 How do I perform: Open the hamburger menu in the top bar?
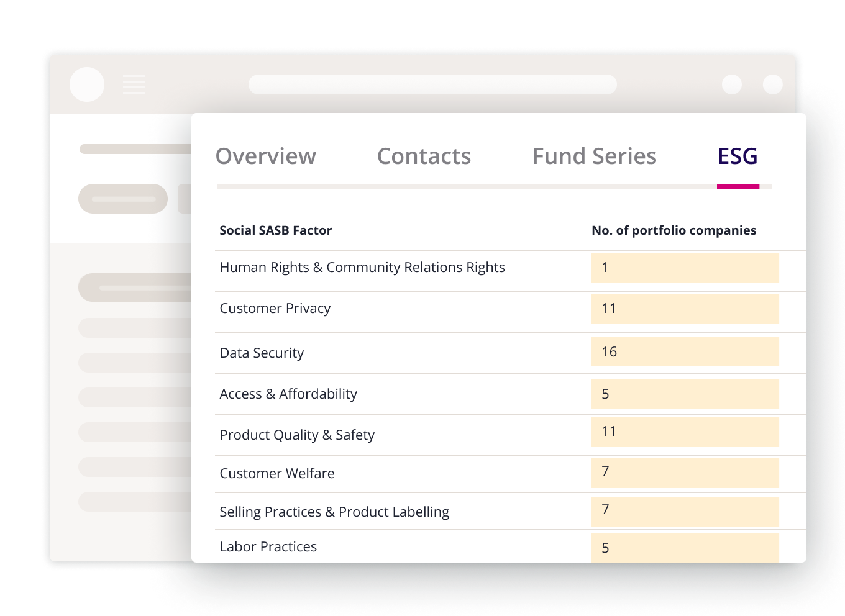134,84
